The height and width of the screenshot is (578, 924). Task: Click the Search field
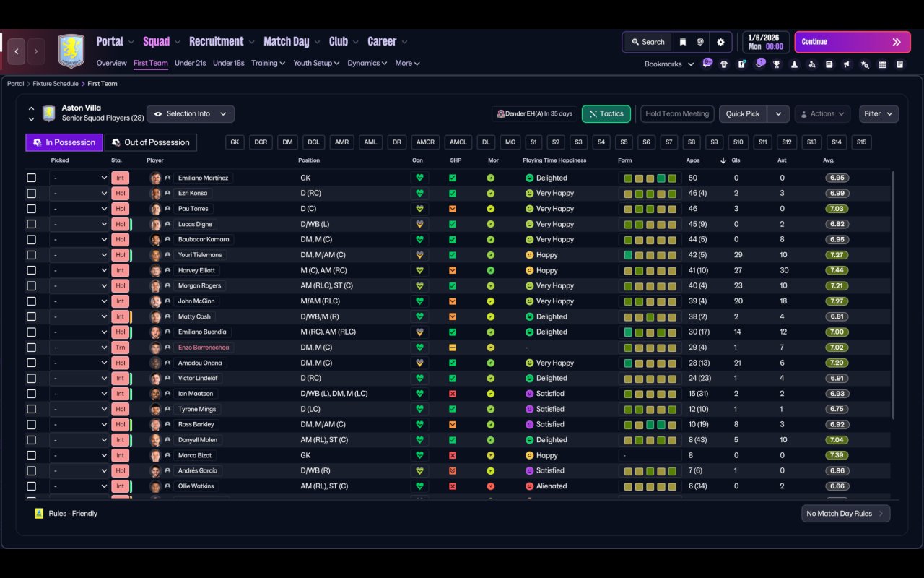648,42
